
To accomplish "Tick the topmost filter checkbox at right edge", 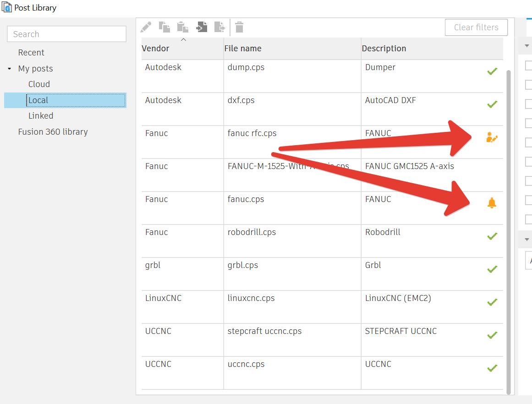I will coord(529,66).
